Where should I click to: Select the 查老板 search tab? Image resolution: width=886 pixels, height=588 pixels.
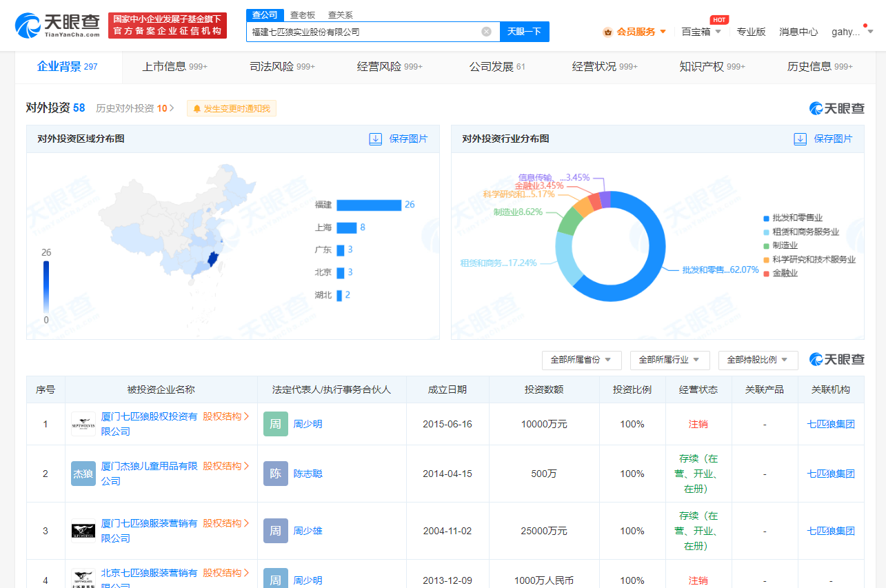click(x=303, y=15)
